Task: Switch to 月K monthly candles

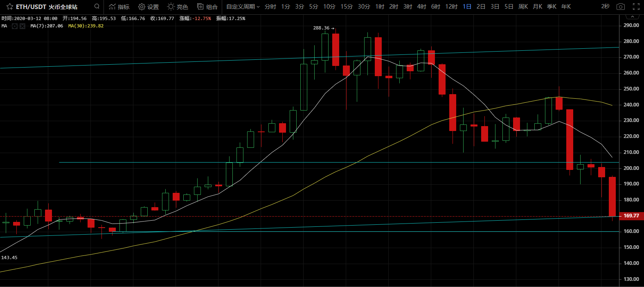Action: click(537, 7)
